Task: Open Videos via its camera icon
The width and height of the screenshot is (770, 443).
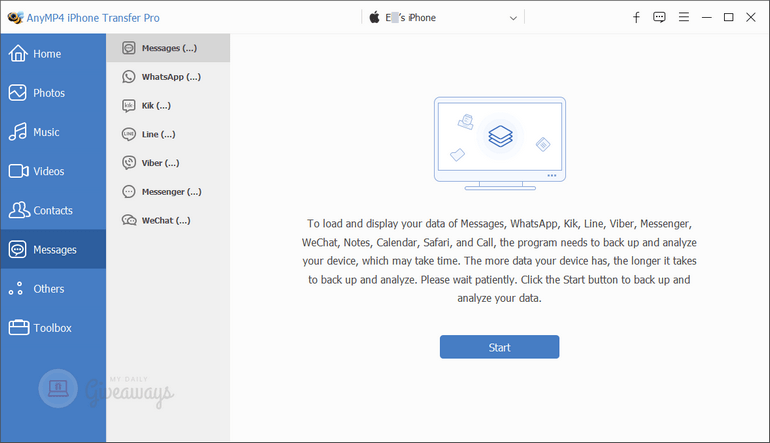Action: click(x=18, y=171)
